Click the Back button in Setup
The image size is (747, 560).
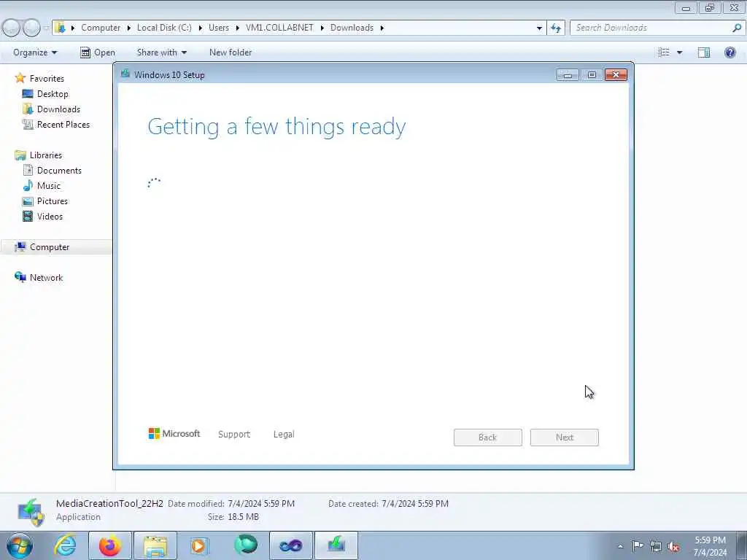488,437
